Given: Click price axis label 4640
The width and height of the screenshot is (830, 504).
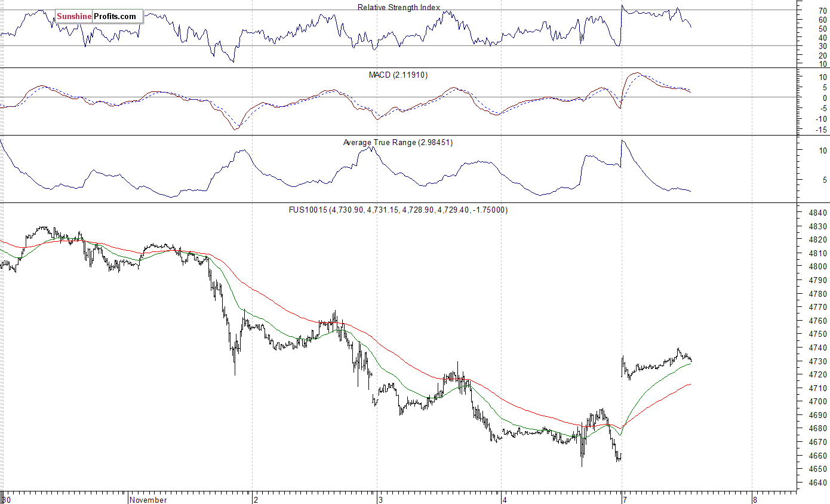Looking at the screenshot, I should 819,483.
